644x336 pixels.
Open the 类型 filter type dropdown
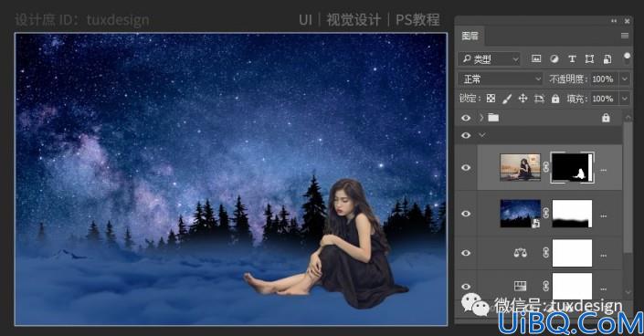(x=489, y=59)
